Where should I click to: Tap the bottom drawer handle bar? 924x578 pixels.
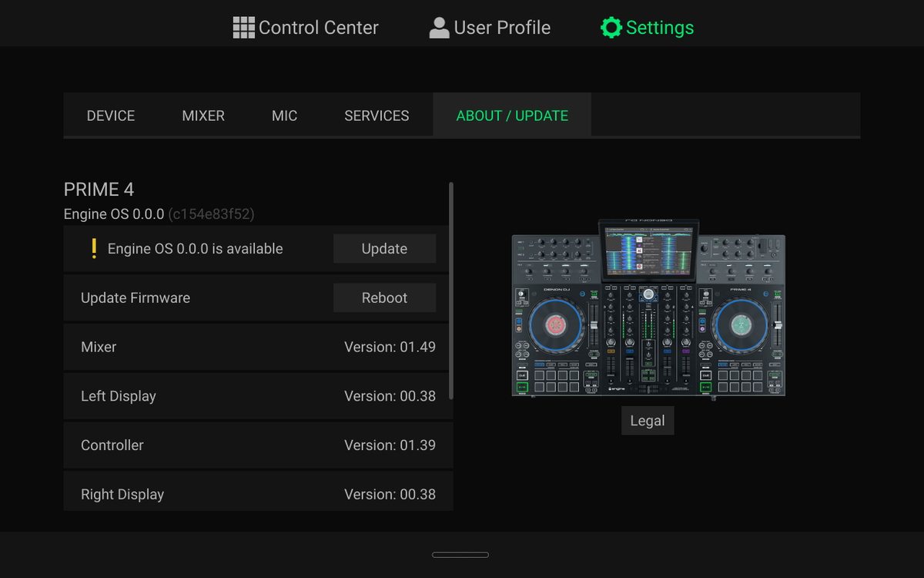(x=460, y=555)
